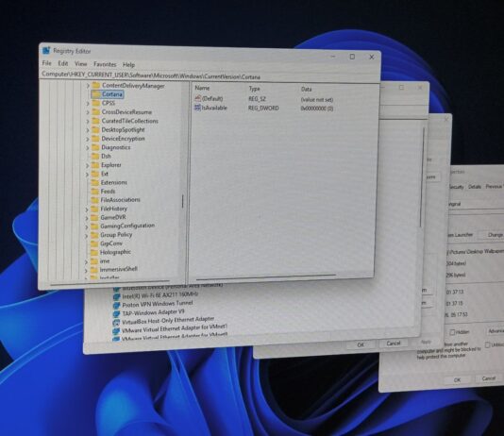This screenshot has width=504, height=436.
Task: Tick the Hidden checkbox in Properties dialog
Action: [x=452, y=332]
